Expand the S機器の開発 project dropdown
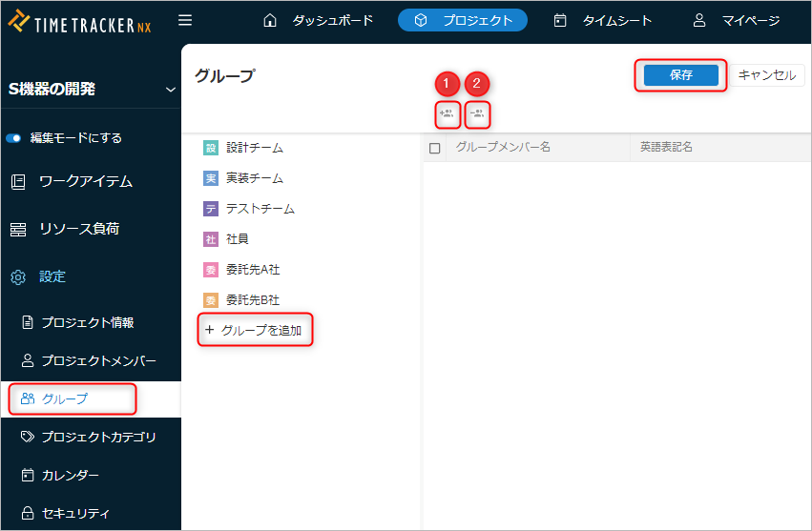 click(x=170, y=90)
